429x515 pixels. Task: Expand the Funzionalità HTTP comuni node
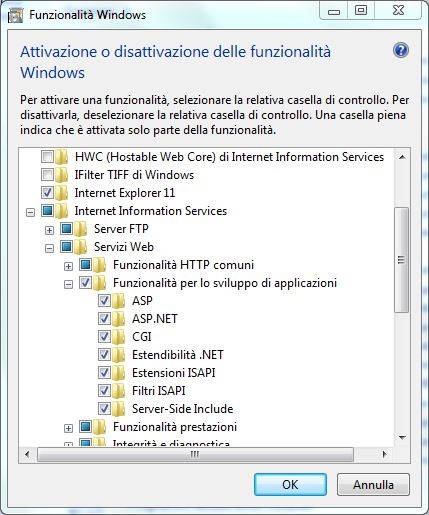(x=68, y=266)
